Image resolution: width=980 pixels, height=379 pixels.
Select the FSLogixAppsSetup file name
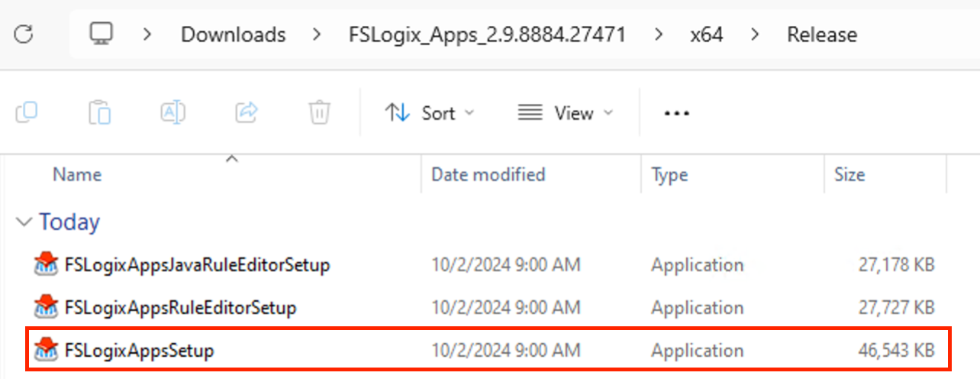pyautogui.click(x=140, y=351)
